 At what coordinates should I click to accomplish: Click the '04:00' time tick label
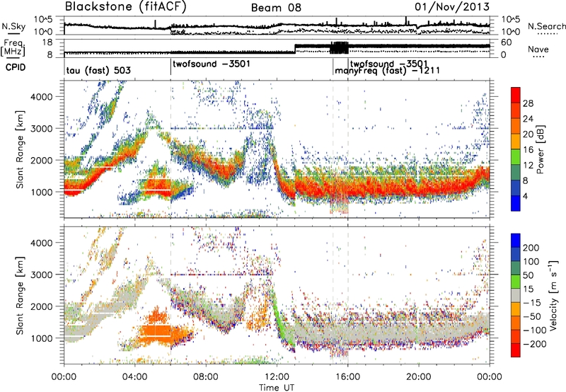[x=134, y=377]
